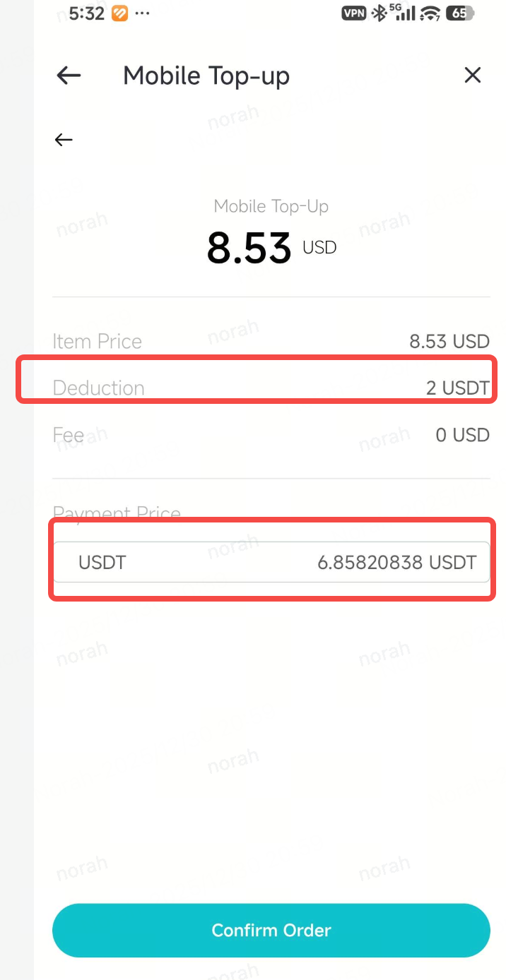Viewport: 506px width, 980px height.
Task: Tap the 2 USDT deduction value
Action: click(x=457, y=388)
